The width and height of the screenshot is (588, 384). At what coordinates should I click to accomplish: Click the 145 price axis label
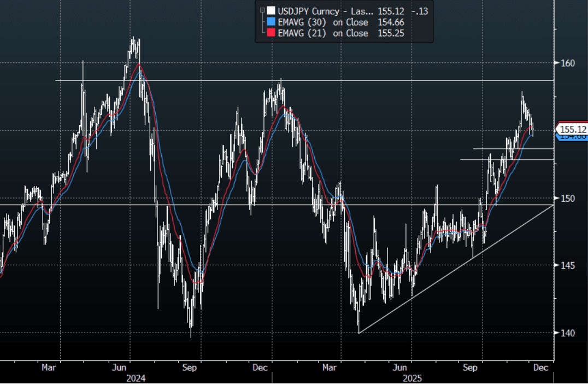[x=568, y=265]
